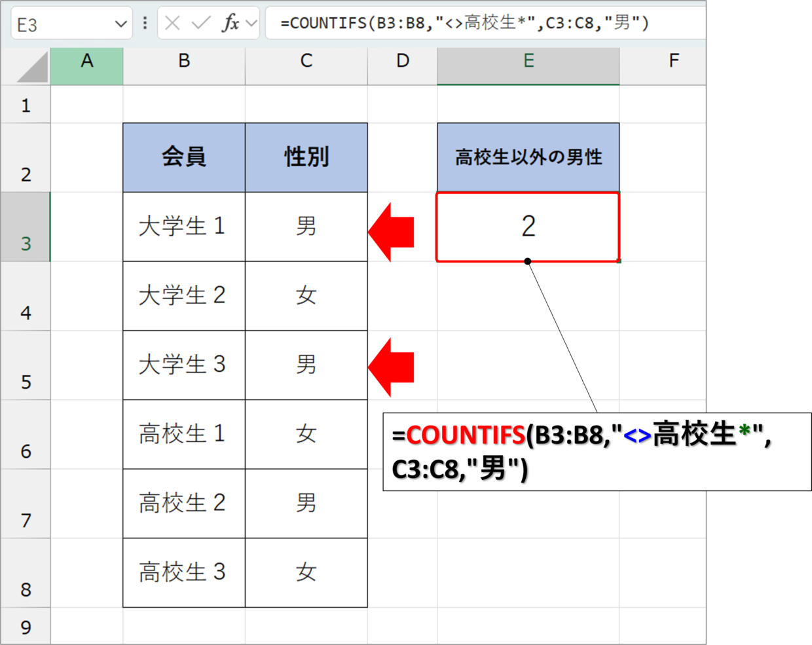The height and width of the screenshot is (645, 812).
Task: Select row 1 header
Action: 26,105
